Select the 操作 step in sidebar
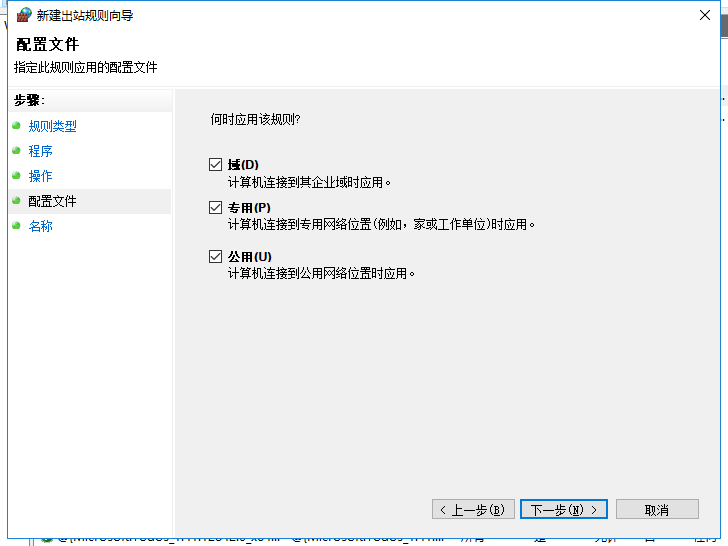 41,176
